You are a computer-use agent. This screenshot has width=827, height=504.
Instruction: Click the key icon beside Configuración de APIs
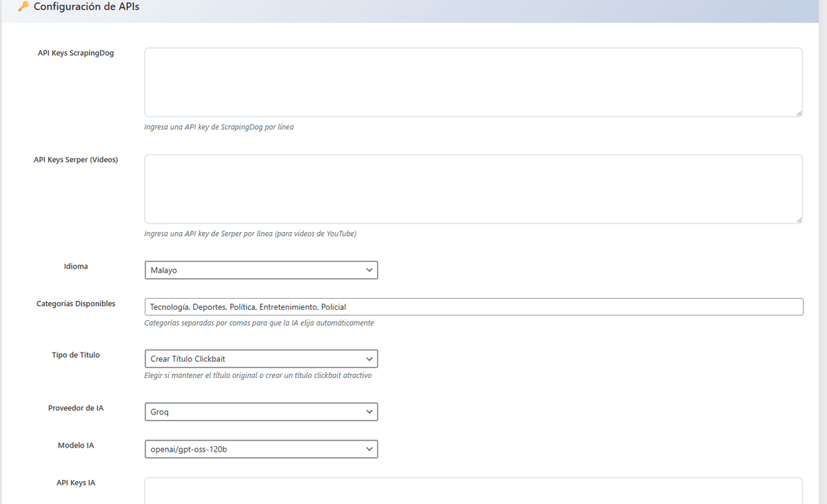pyautogui.click(x=23, y=7)
